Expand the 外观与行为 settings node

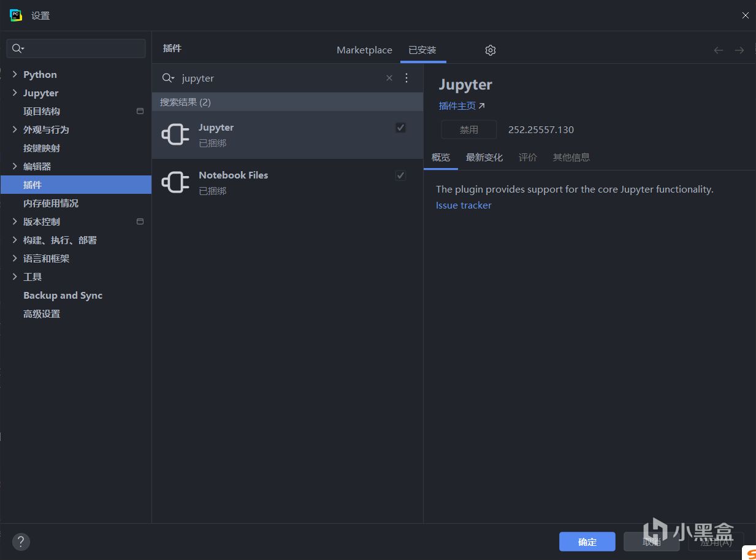15,129
